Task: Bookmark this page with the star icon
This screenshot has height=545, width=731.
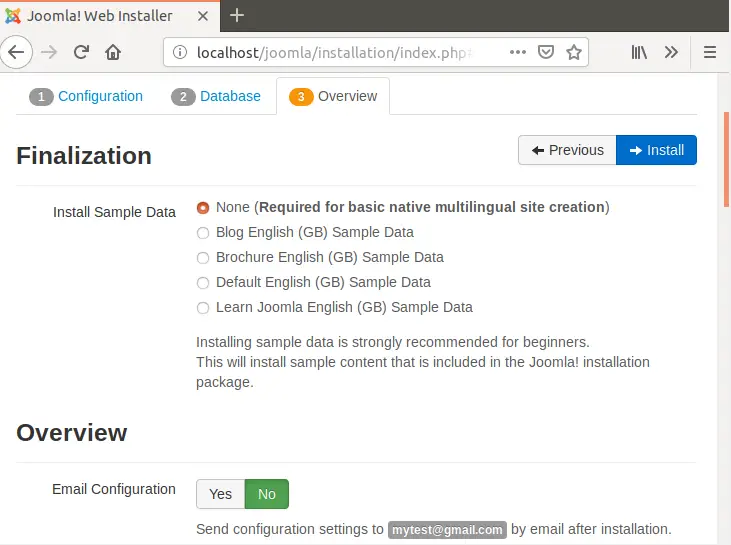Action: pos(574,52)
